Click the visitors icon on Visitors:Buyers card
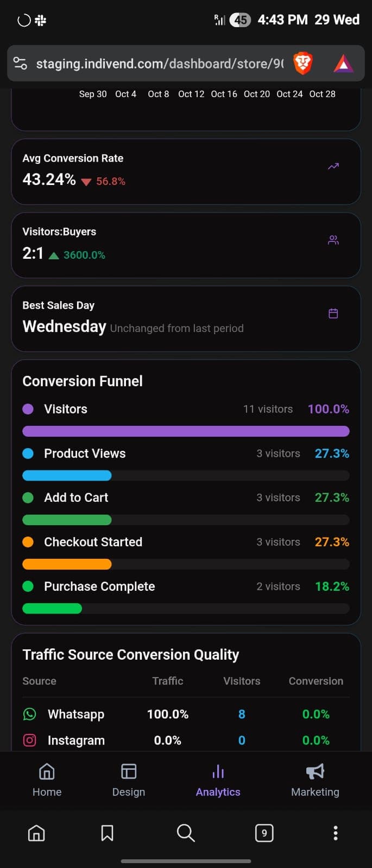 [x=333, y=239]
